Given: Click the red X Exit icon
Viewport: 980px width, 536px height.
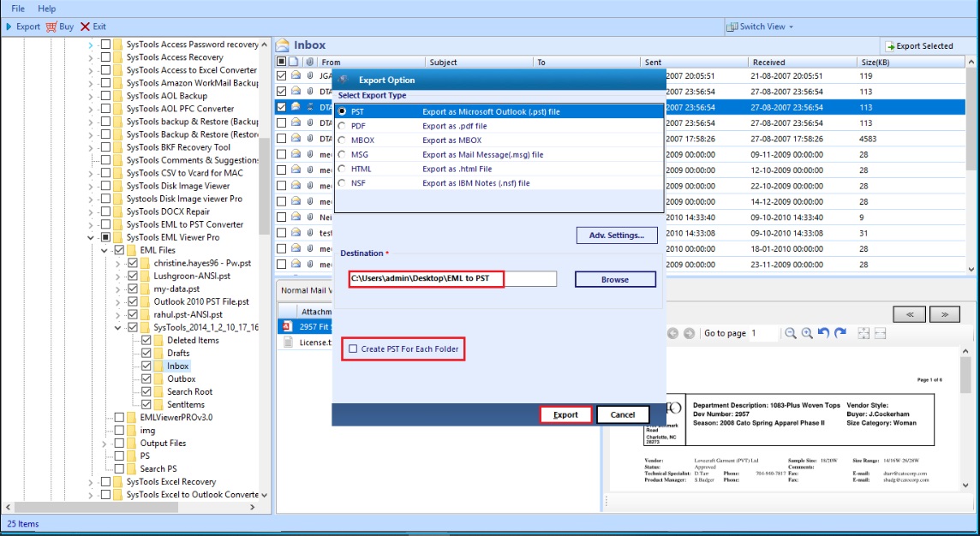Looking at the screenshot, I should [x=85, y=27].
